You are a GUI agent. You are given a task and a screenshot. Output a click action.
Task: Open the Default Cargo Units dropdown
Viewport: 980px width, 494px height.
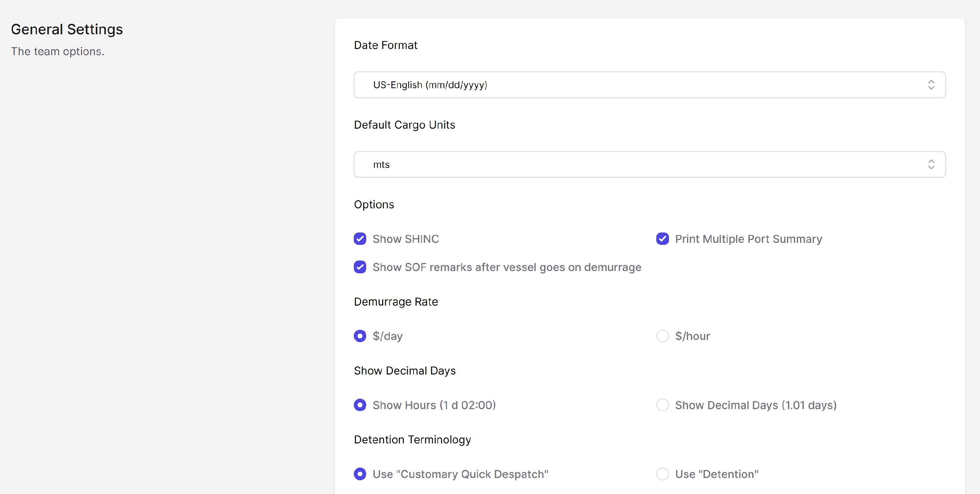[x=649, y=164]
